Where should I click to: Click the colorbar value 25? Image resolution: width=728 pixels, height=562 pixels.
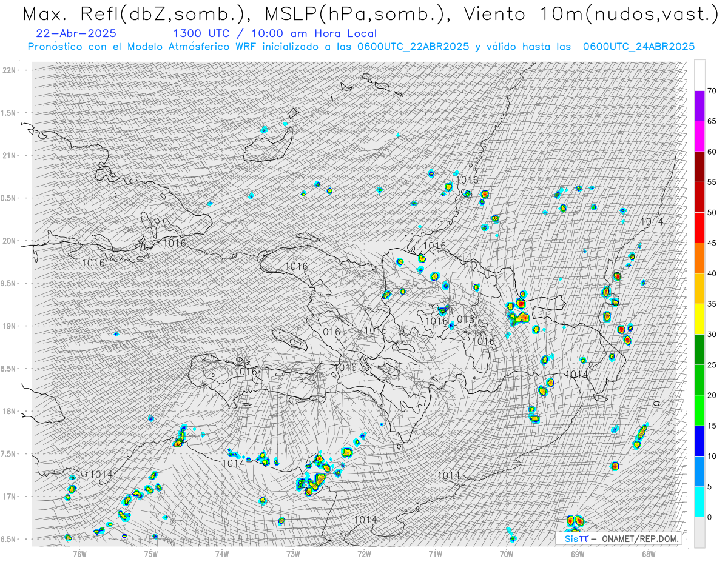(712, 364)
